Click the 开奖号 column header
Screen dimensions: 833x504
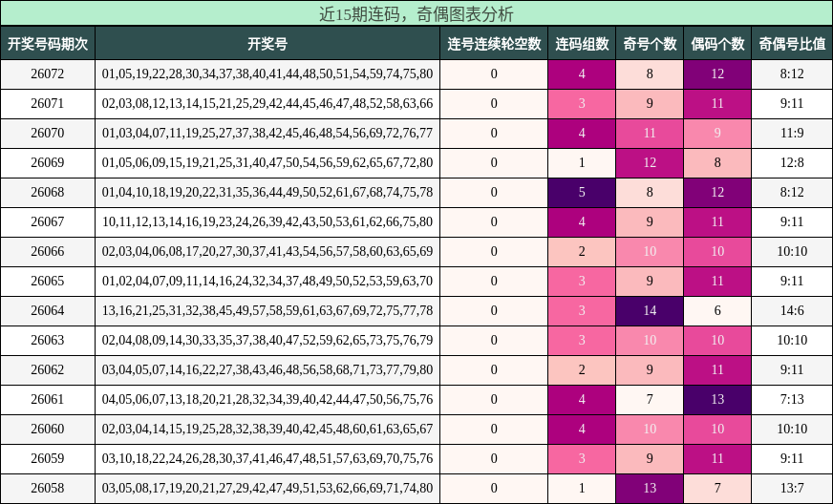267,44
